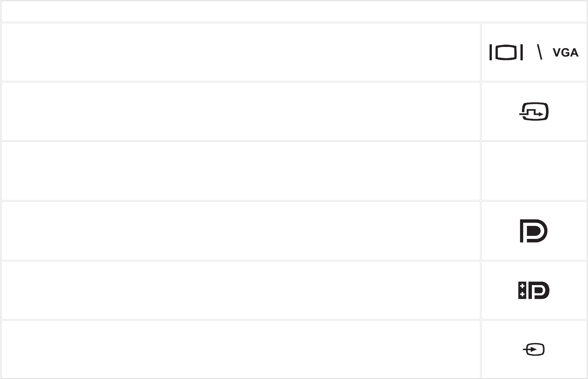Image resolution: width=588 pixels, height=379 pixels.
Task: Click the DisplayPort logo icon
Action: [x=533, y=231]
